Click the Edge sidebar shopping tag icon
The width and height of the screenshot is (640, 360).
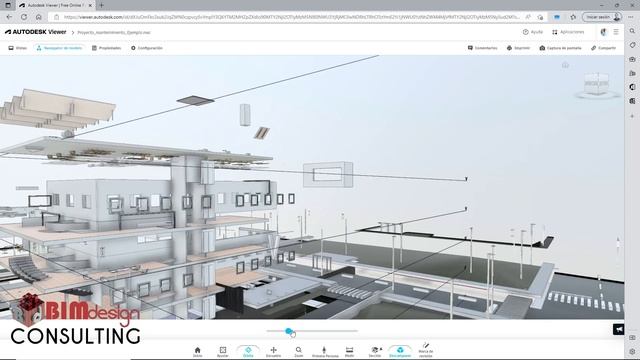632,45
